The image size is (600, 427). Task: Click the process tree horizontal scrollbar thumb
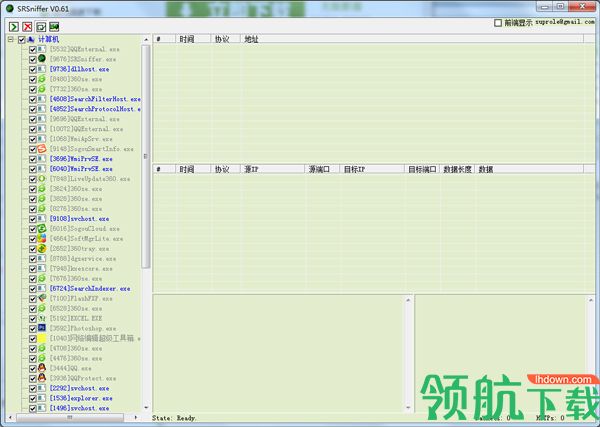point(70,417)
